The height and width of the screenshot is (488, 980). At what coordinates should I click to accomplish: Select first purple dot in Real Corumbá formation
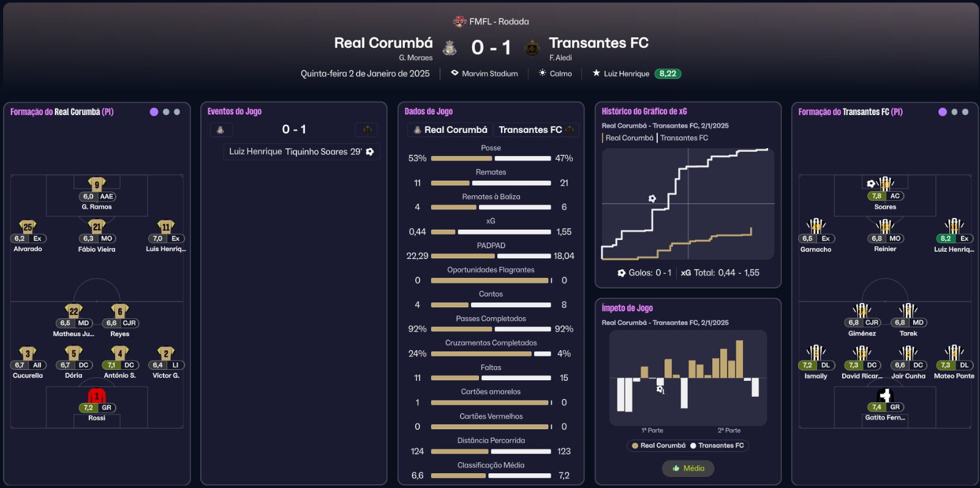click(154, 112)
